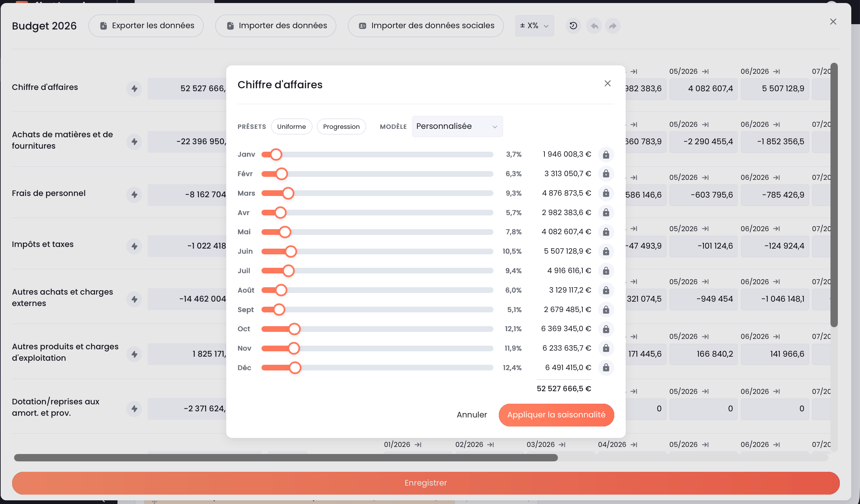
Task: Click the '12,1%' value in Oct row
Action: pyautogui.click(x=513, y=329)
